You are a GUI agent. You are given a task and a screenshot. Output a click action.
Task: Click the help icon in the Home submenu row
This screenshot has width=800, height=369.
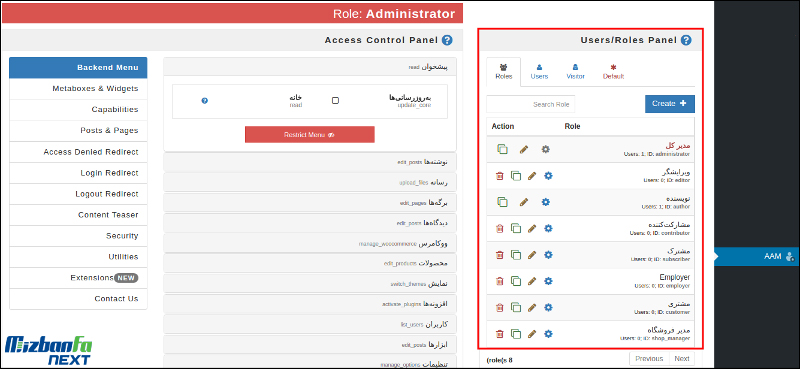tap(205, 101)
